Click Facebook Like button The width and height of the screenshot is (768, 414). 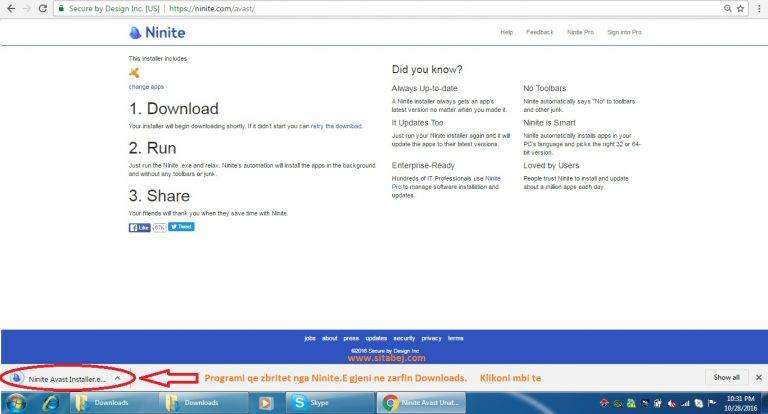coord(140,227)
